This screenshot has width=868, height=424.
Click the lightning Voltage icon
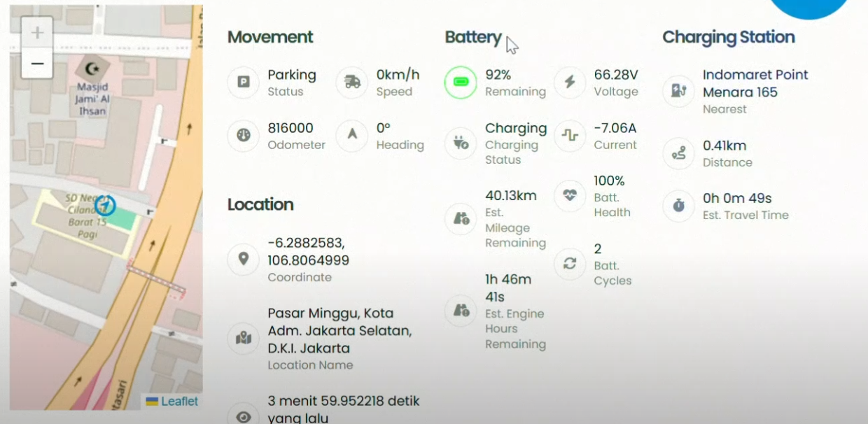(570, 83)
